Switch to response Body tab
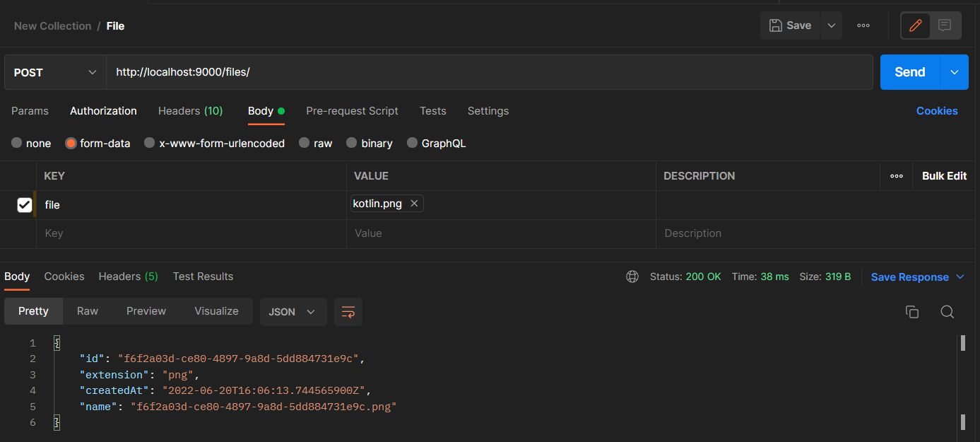Image resolution: width=980 pixels, height=442 pixels. (17, 277)
